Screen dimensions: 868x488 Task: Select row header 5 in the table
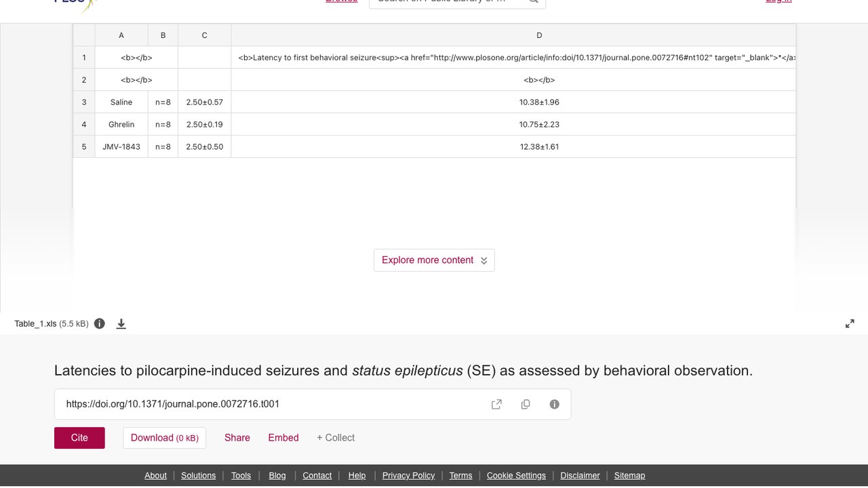pos(84,147)
